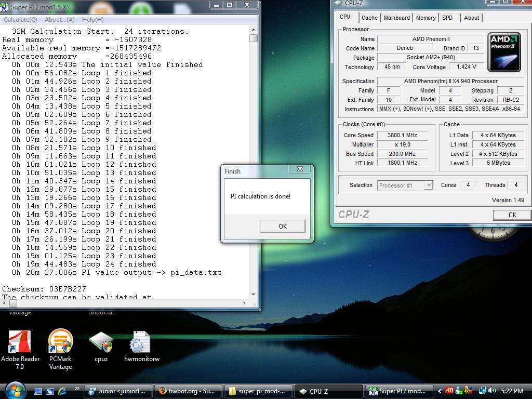Click the Core Speed value 3800.1 MHz
This screenshot has height=399, width=532.
point(402,135)
